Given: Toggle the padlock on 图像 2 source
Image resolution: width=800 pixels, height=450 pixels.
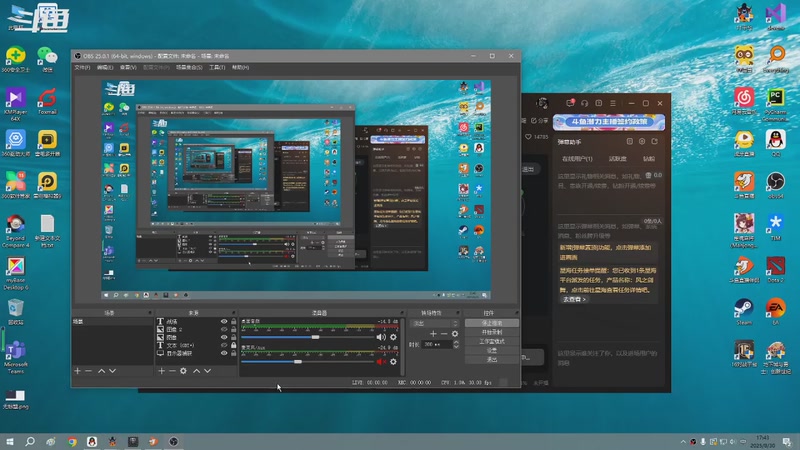Looking at the screenshot, I should tap(234, 330).
